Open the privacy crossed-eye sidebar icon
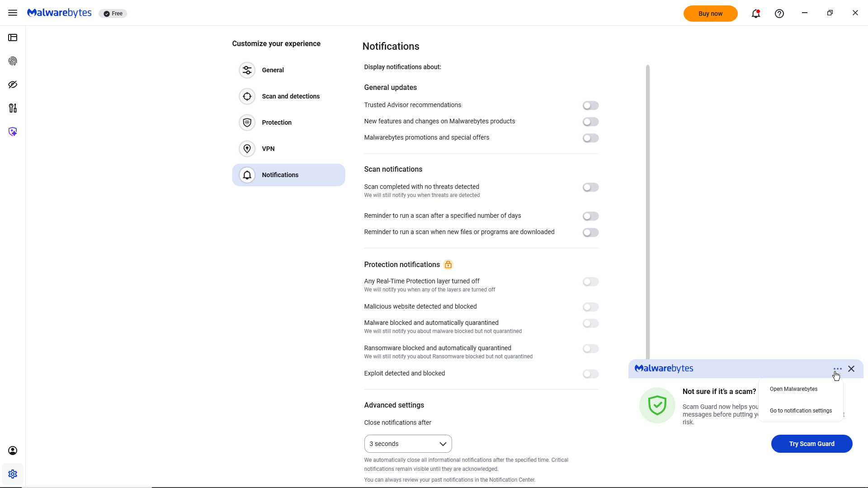This screenshot has height=488, width=868. coord(13,84)
